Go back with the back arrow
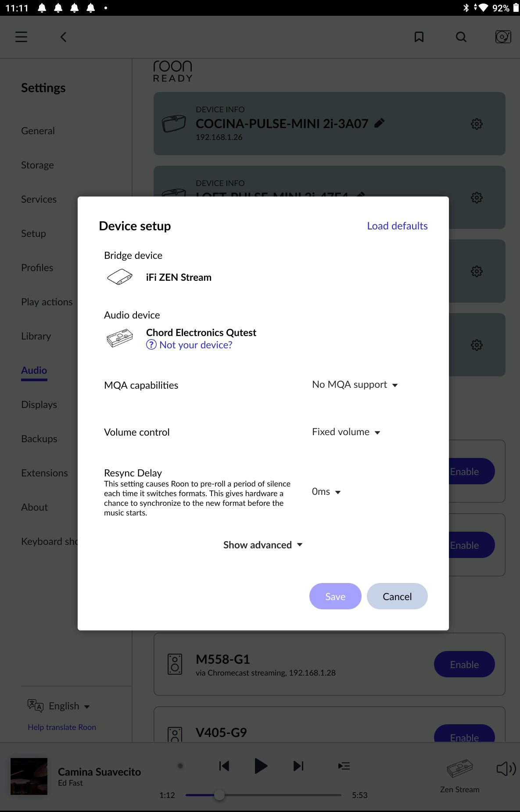 [64, 37]
